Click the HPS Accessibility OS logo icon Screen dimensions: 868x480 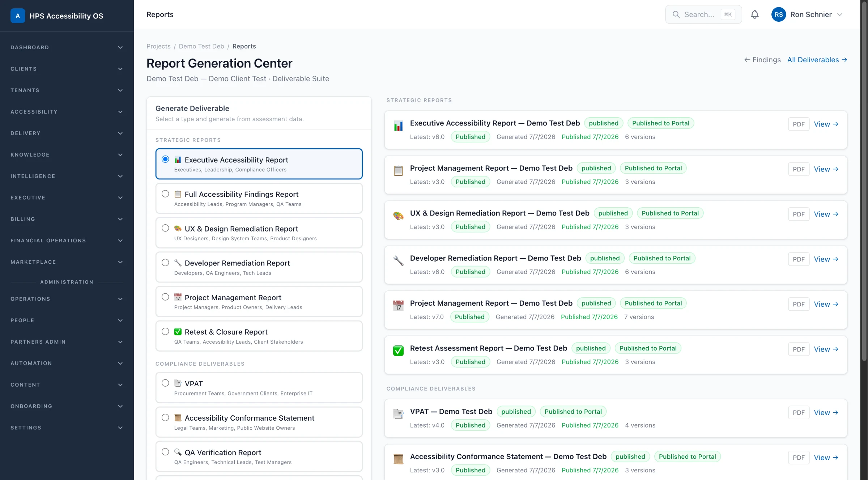[x=18, y=16]
